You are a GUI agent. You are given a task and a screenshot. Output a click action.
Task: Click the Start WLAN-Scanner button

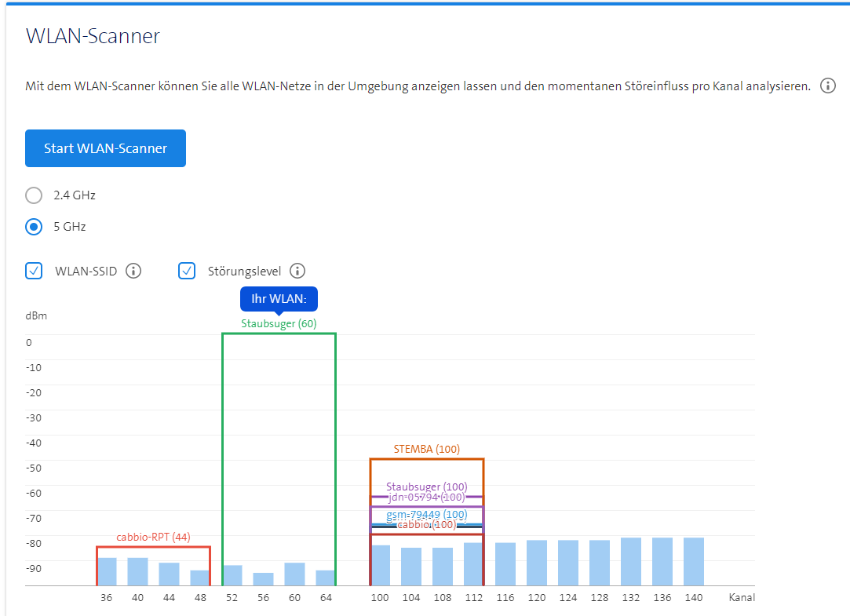pyautogui.click(x=105, y=148)
